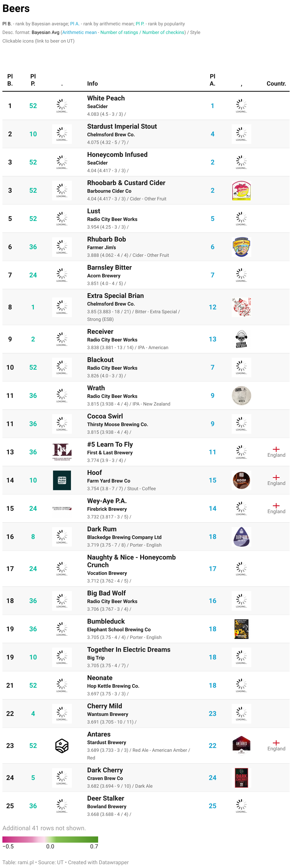Open the Antares beer label icon
This screenshot has width=292, height=868.
(x=241, y=746)
